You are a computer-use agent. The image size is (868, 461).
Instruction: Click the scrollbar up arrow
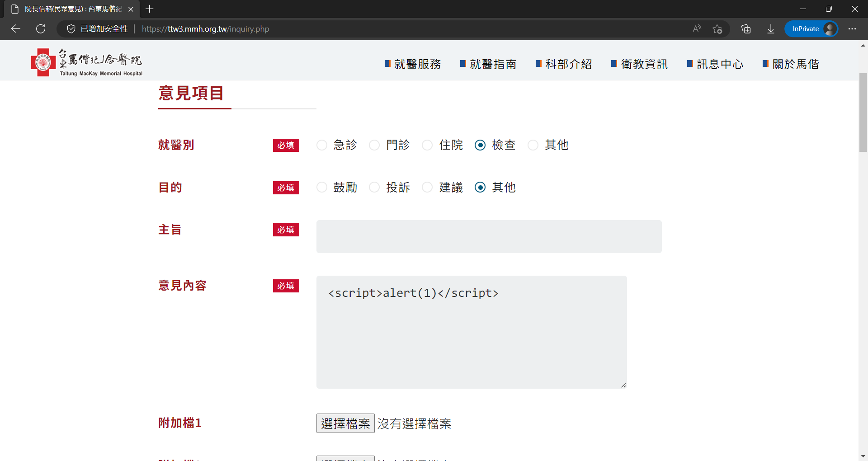pyautogui.click(x=863, y=45)
